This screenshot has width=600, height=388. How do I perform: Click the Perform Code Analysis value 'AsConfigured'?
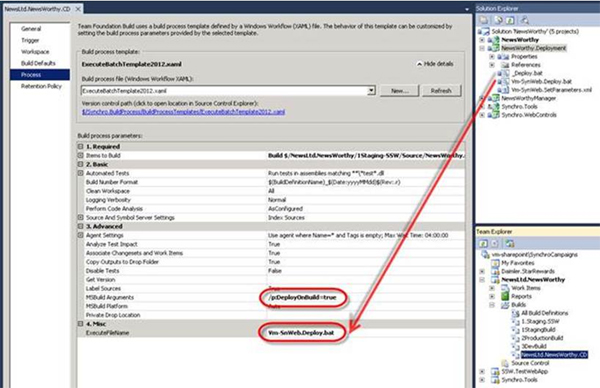tap(285, 209)
